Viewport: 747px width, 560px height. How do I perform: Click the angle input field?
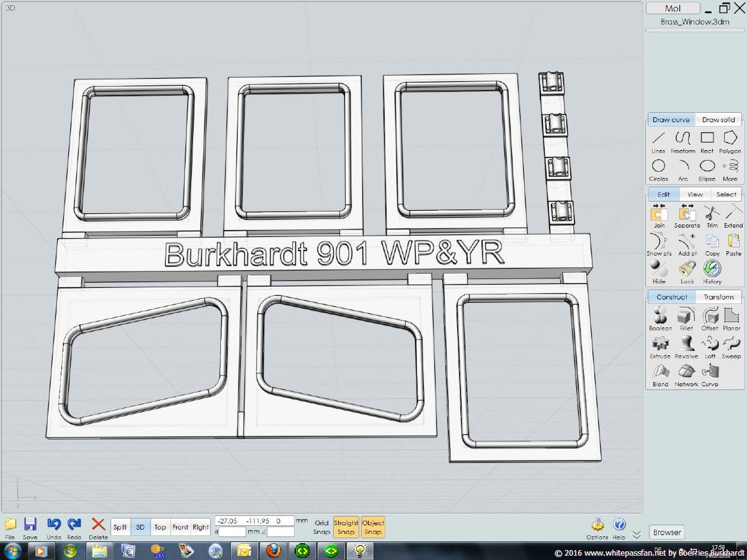pos(280,531)
